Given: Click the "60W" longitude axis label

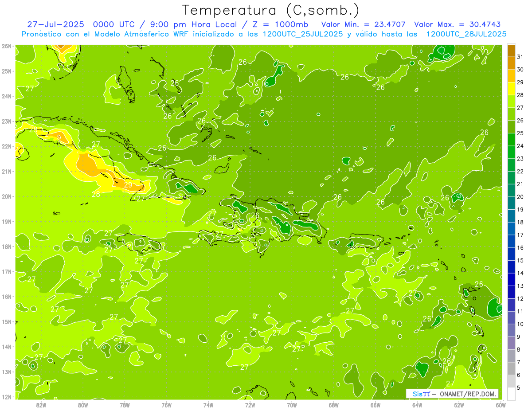Looking at the screenshot, I should [x=501, y=404].
